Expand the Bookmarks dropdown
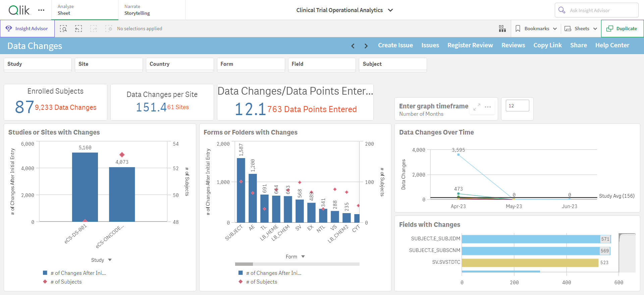Image resolution: width=644 pixels, height=295 pixels. (536, 29)
